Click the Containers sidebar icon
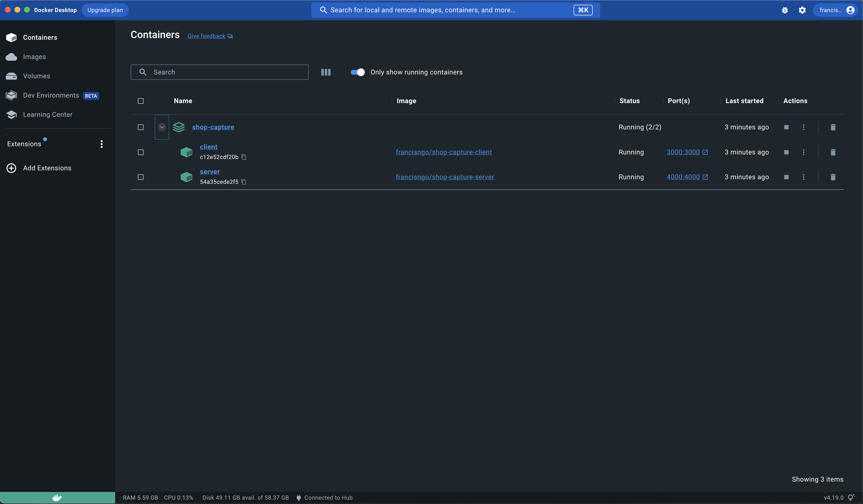 11,37
